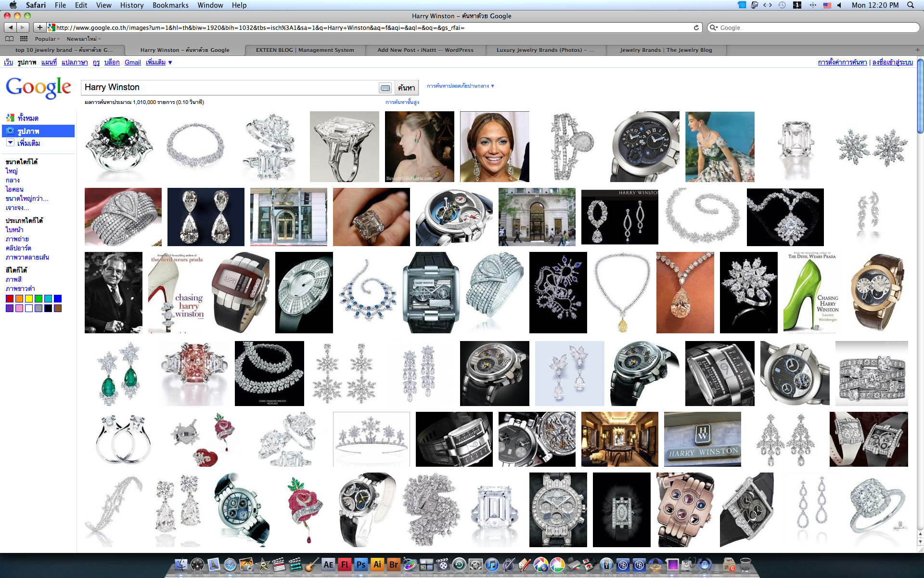Viewport: 924px width, 578px height.
Task: Open the File menu
Action: [60, 5]
